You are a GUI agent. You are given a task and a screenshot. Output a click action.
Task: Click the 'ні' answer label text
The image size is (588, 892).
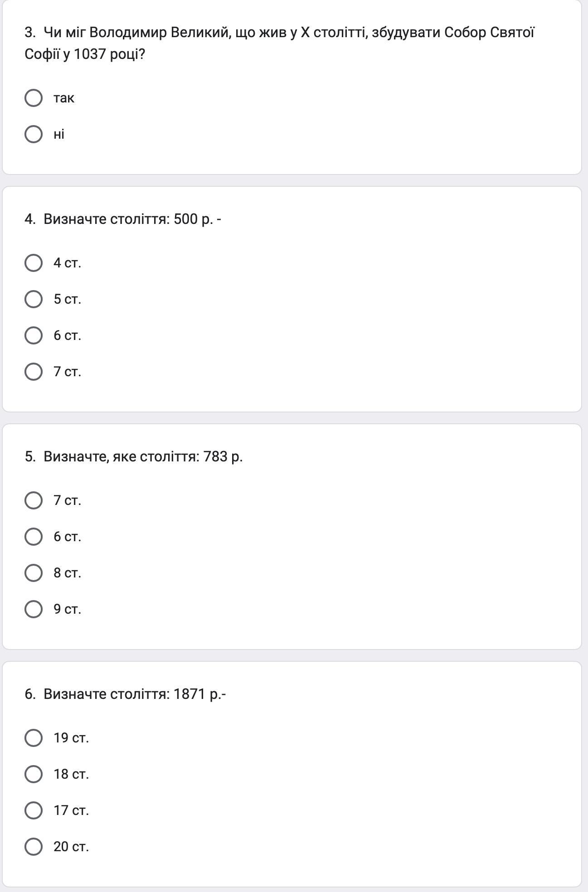[59, 134]
